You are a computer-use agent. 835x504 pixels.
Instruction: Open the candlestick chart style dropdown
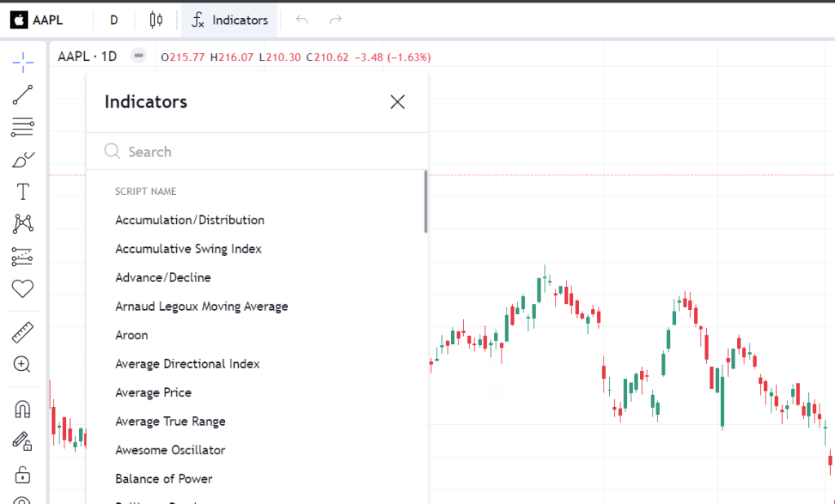(x=157, y=20)
